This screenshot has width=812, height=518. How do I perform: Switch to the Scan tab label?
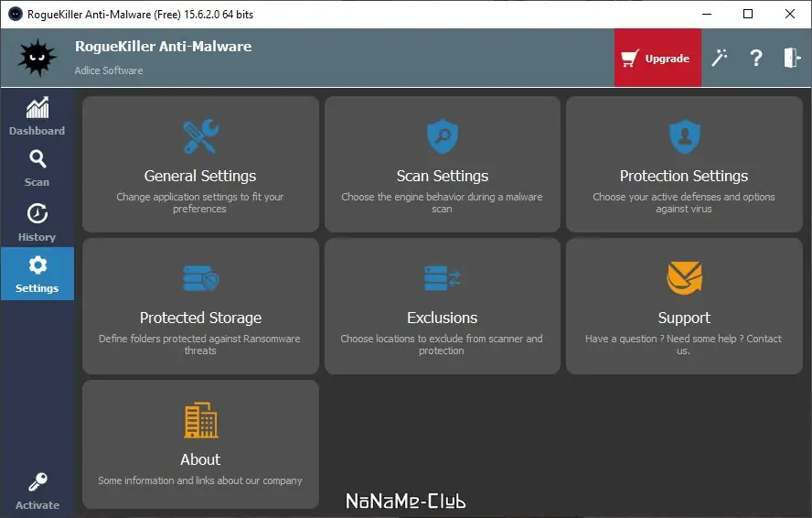click(37, 182)
